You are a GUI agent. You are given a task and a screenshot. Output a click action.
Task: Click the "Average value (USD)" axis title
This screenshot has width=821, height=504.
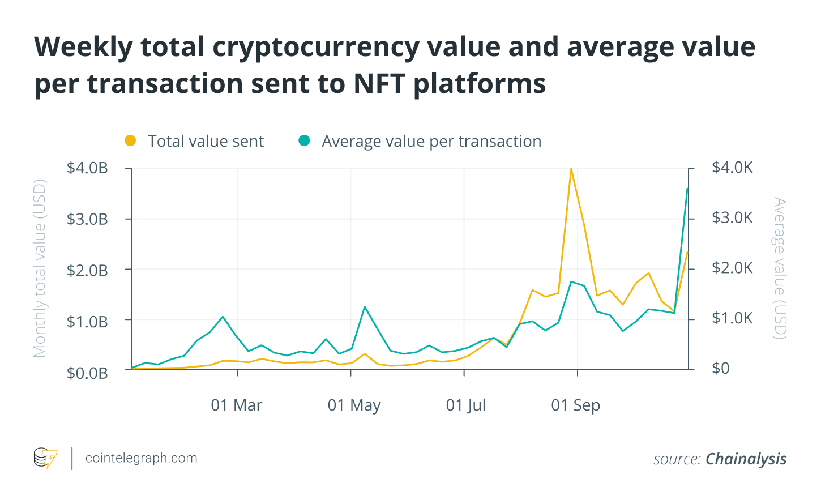pos(780,268)
